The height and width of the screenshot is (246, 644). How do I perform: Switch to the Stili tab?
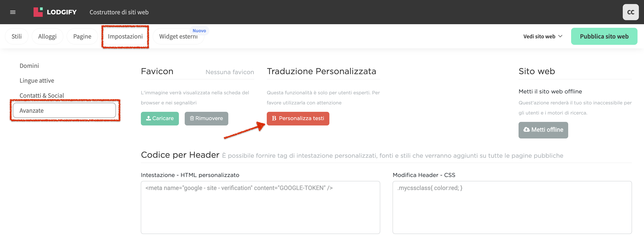pos(17,36)
